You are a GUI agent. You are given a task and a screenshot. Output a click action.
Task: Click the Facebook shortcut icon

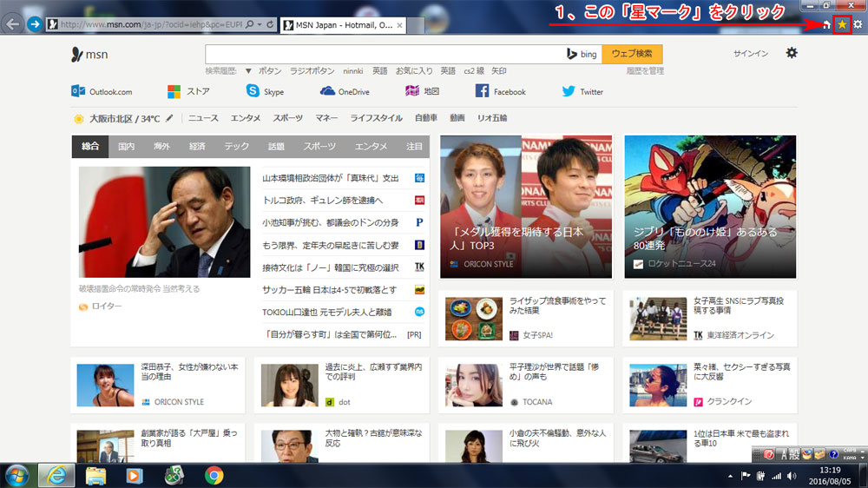point(482,91)
